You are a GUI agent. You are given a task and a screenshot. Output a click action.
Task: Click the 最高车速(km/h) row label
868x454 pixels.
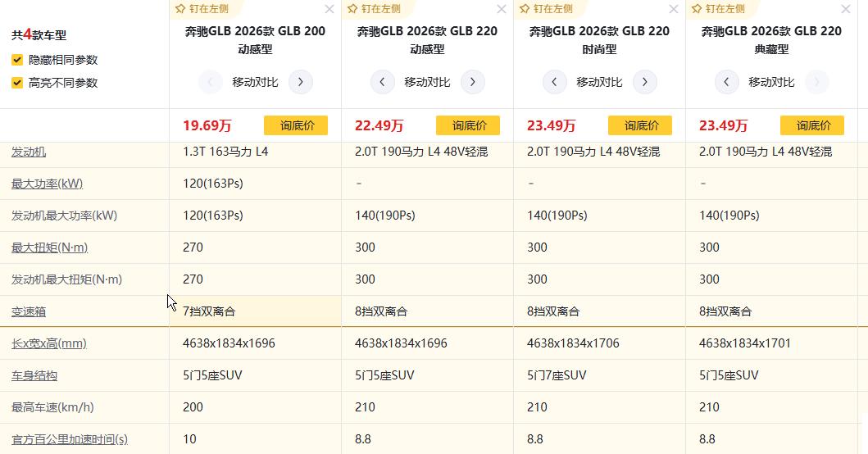[x=52, y=407]
